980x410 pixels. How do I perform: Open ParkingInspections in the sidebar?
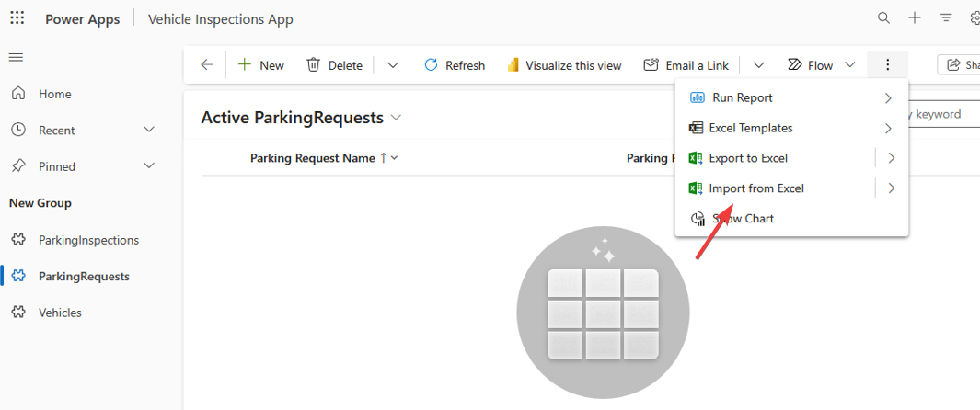[88, 240]
